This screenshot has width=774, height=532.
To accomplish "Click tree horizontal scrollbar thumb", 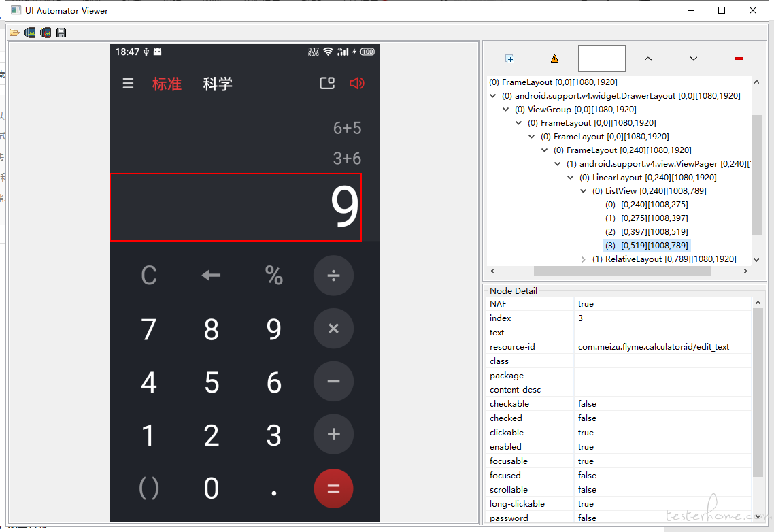I will pyautogui.click(x=622, y=271).
